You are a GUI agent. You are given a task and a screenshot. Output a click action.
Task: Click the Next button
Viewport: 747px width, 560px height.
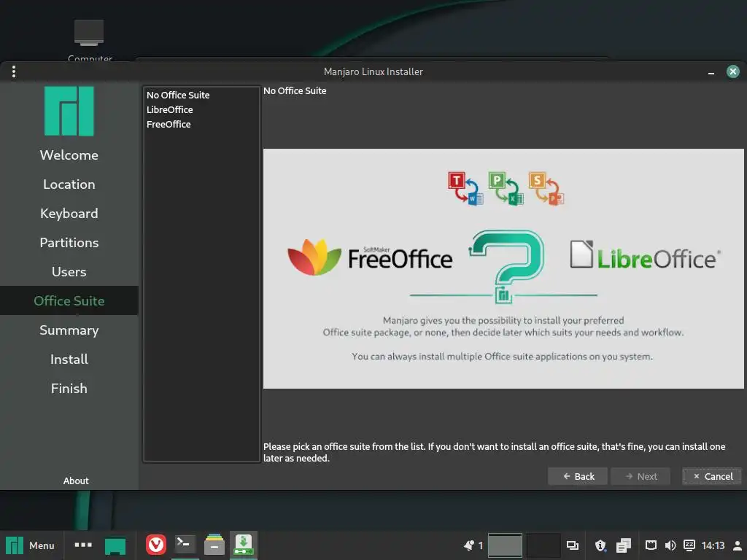point(640,476)
